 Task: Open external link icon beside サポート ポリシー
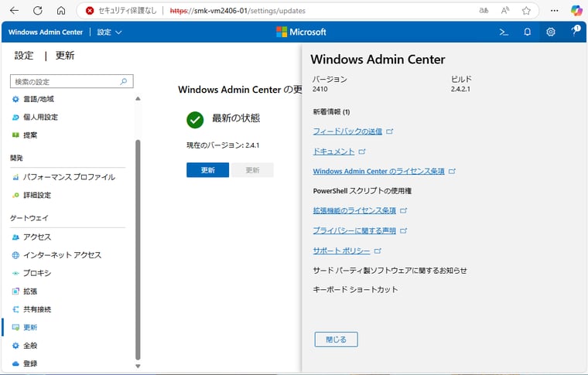click(378, 251)
